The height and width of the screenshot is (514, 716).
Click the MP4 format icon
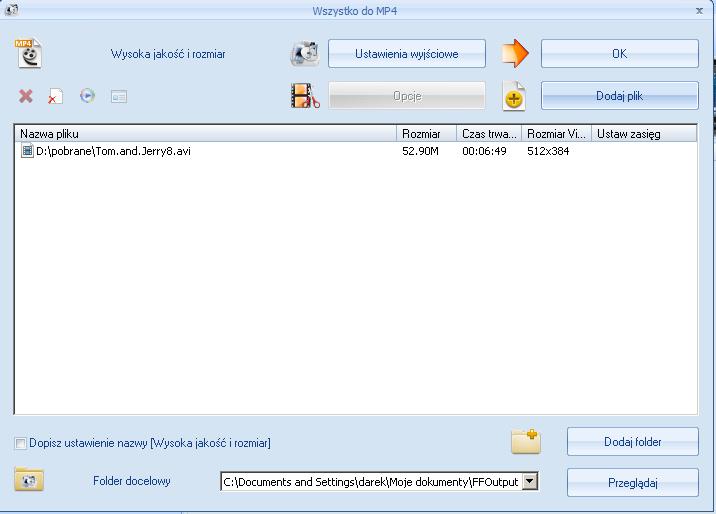click(x=29, y=53)
